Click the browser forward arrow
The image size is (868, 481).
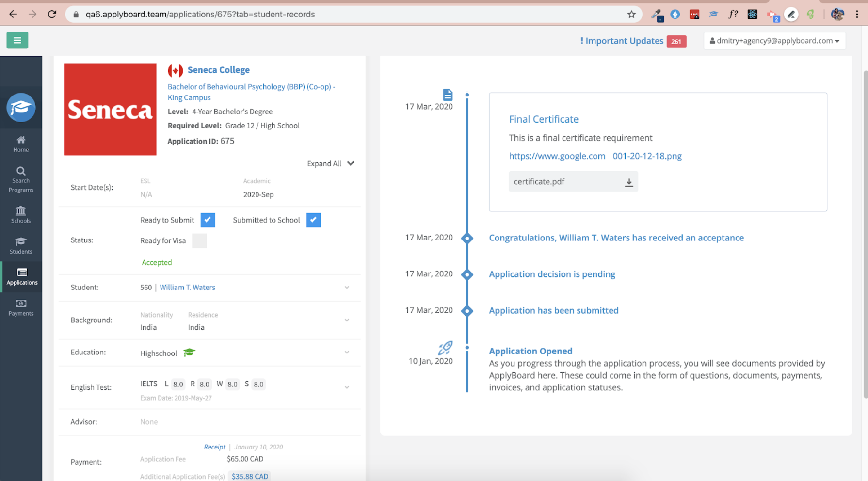32,14
